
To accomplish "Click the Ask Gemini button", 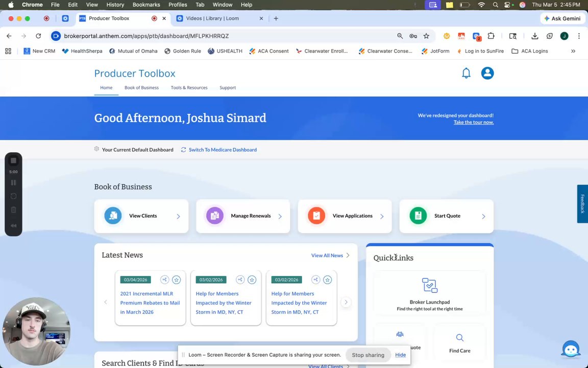I will (563, 18).
